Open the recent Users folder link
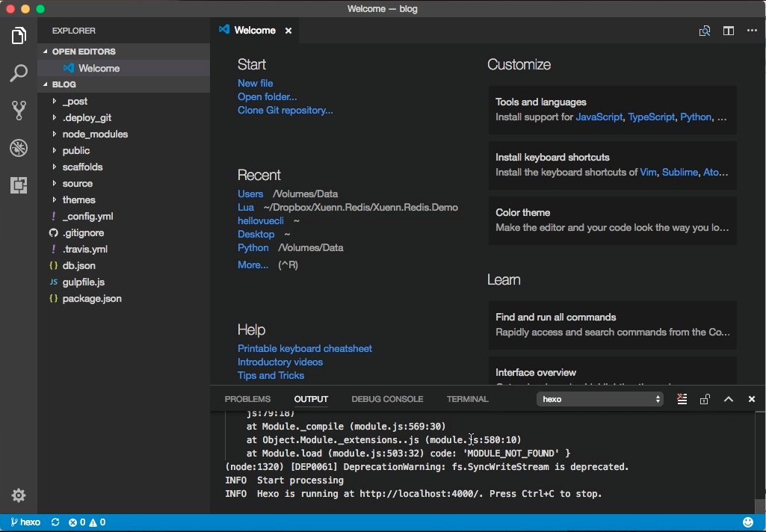Image resolution: width=766 pixels, height=532 pixels. pyautogui.click(x=250, y=194)
